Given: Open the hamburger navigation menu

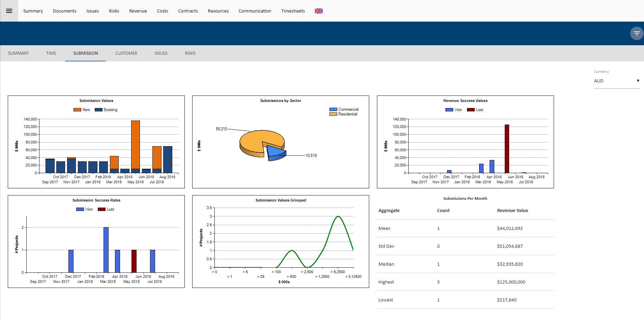Looking at the screenshot, I should click(9, 10).
